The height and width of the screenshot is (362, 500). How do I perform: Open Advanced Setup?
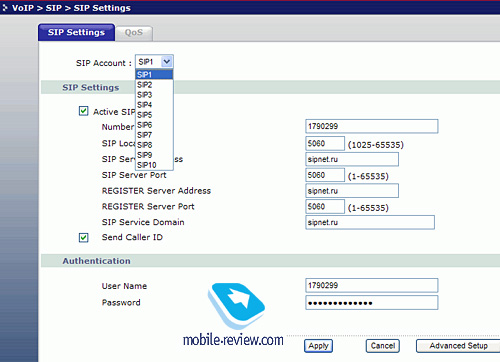[x=458, y=346]
